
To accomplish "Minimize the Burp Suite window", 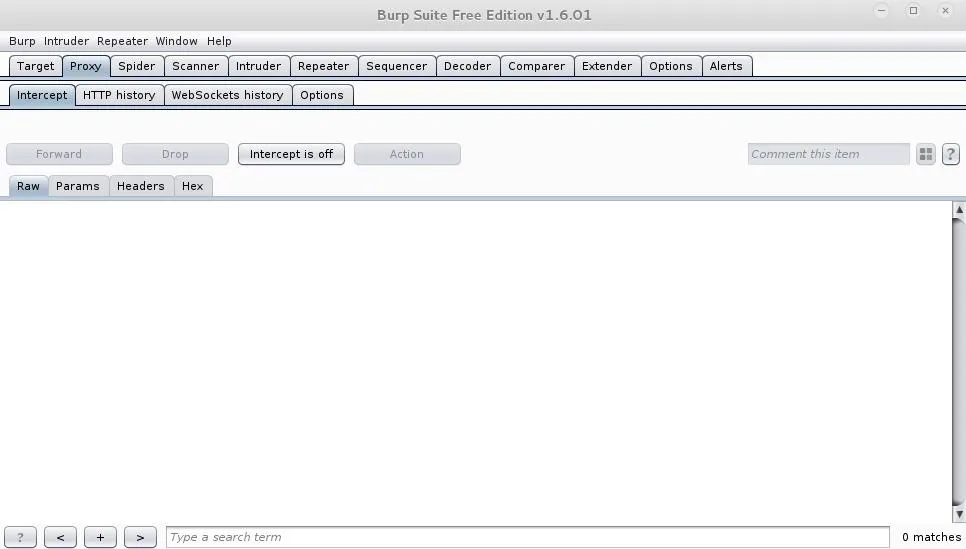I will point(881,10).
